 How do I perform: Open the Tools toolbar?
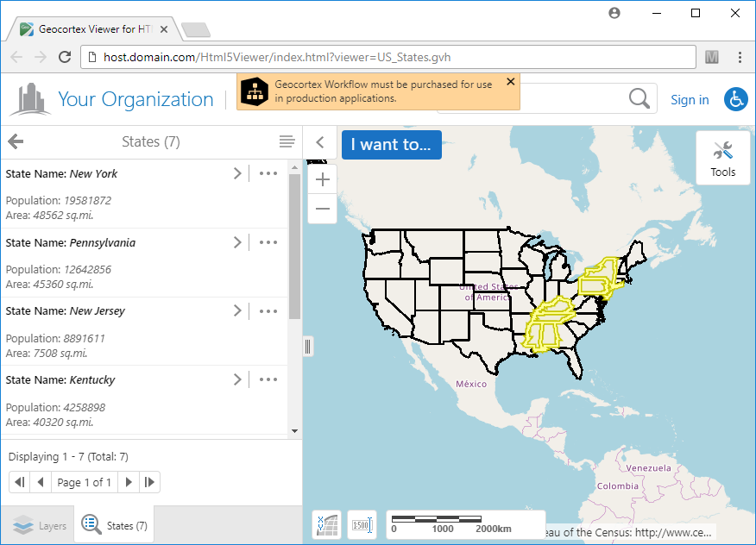tap(722, 158)
